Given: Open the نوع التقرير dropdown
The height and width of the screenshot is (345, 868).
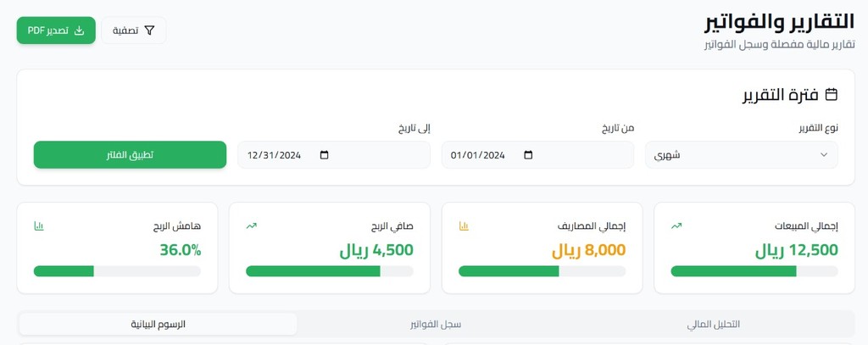Looking at the screenshot, I should click(x=741, y=155).
